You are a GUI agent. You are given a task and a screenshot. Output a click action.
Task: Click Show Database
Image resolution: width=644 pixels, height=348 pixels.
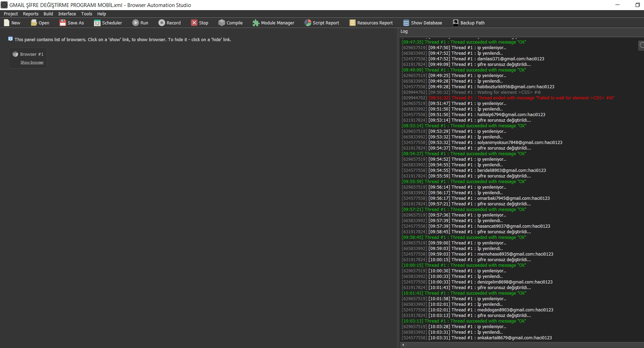click(423, 23)
